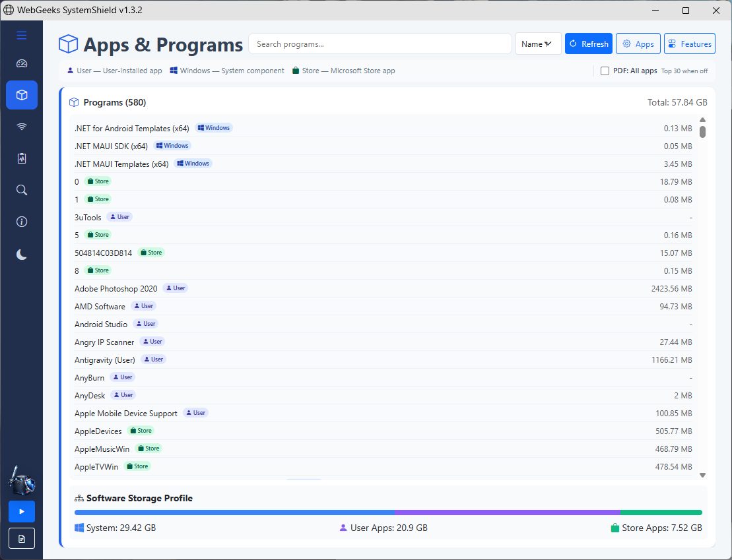Open the magnifier search sidebar icon
The width and height of the screenshot is (732, 560).
(x=22, y=190)
